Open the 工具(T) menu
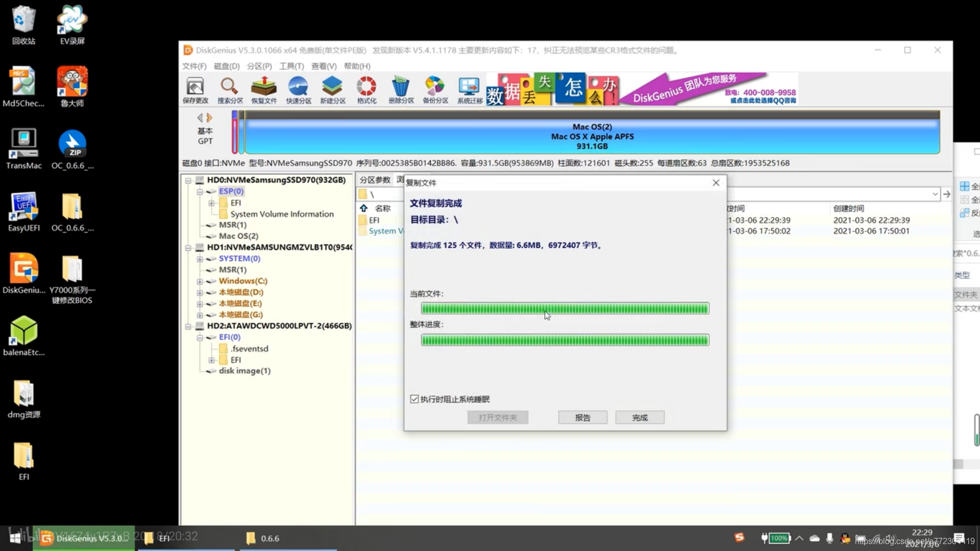The image size is (980, 551). [x=291, y=66]
